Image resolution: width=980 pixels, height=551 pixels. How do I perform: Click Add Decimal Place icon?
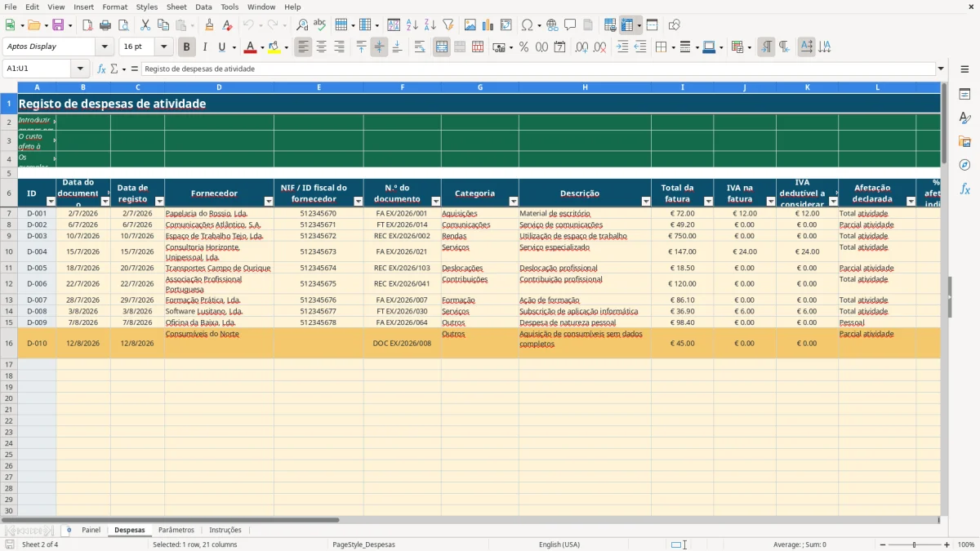click(x=581, y=47)
